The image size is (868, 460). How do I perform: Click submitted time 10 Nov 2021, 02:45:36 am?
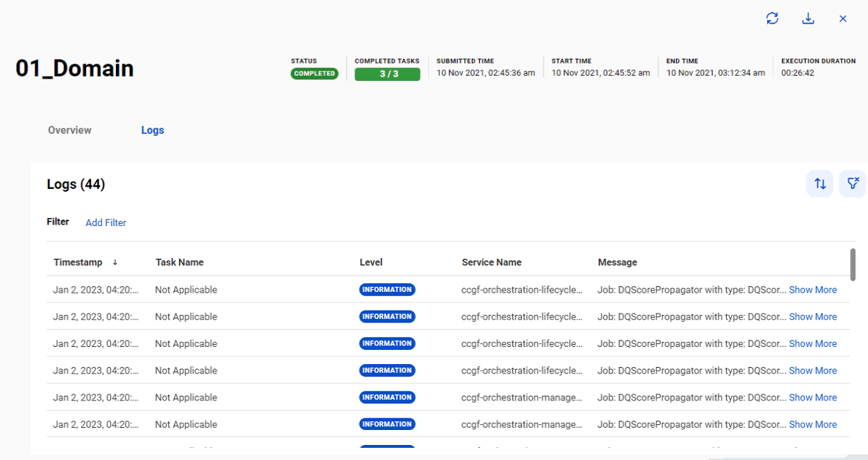click(486, 73)
